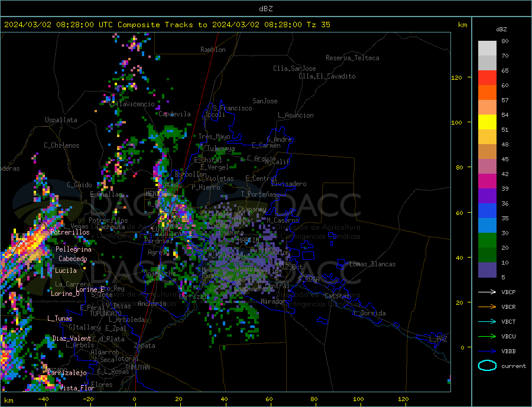Pick the purple 36–39 dBZ swatch
The width and height of the screenshot is (532, 407).
pos(487,196)
